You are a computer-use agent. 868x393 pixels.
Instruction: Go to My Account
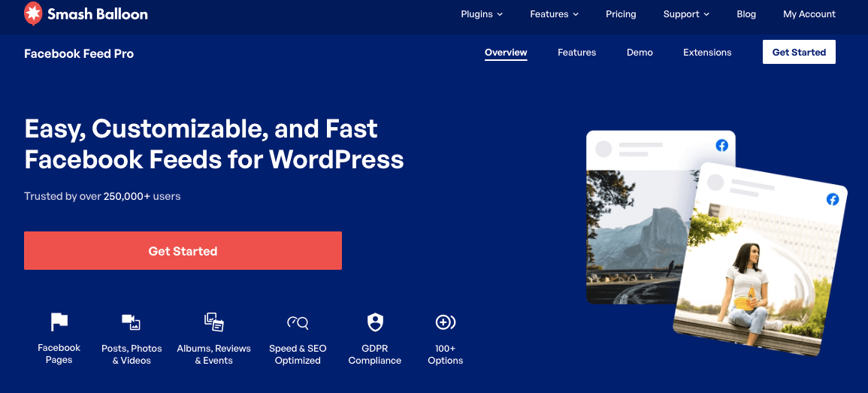(809, 14)
